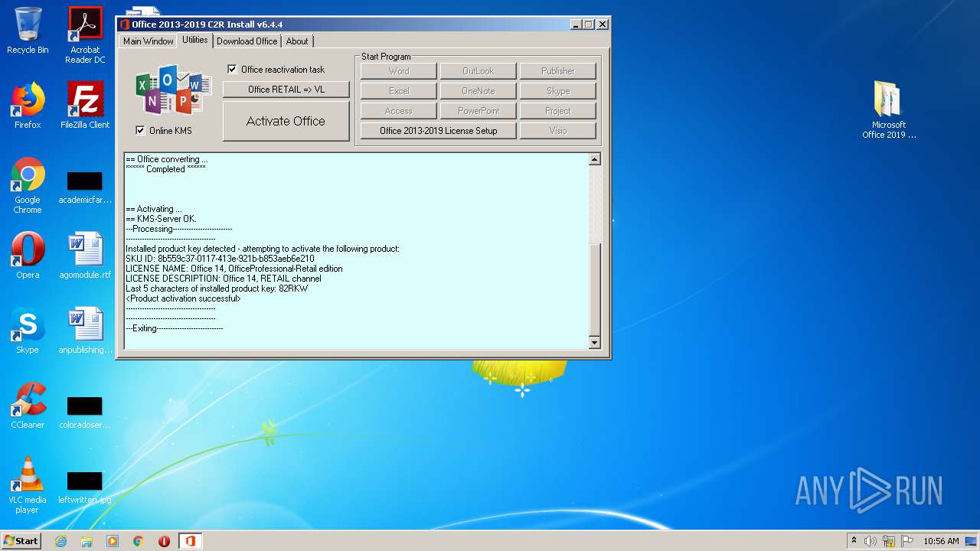Open the Download Office tab
The height and width of the screenshot is (551, 980).
(x=247, y=41)
